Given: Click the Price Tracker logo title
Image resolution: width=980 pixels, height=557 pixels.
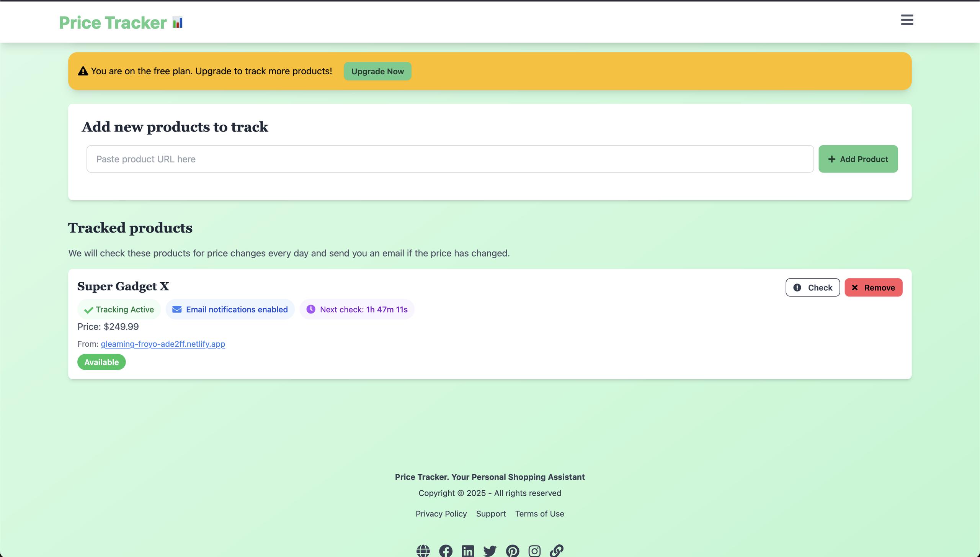Looking at the screenshot, I should [x=113, y=23].
